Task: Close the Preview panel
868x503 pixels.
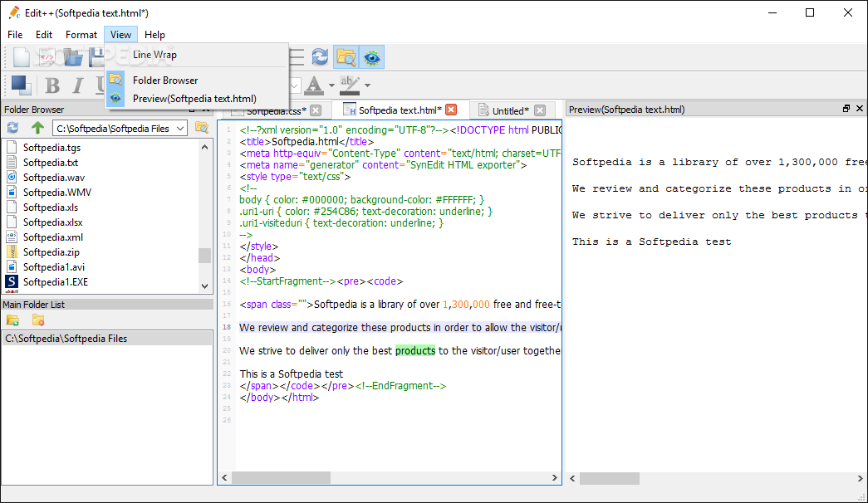Action: coord(859,109)
